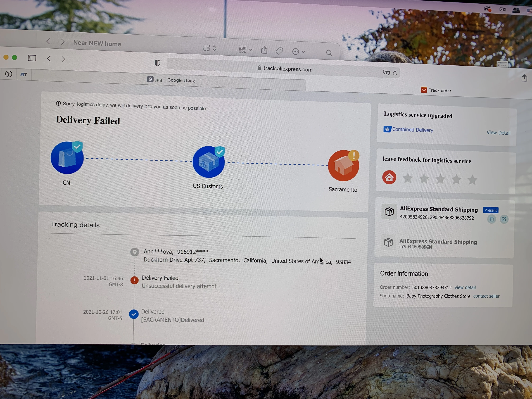Copy the tracking number with copy icon
532x399 pixels.
[491, 219]
